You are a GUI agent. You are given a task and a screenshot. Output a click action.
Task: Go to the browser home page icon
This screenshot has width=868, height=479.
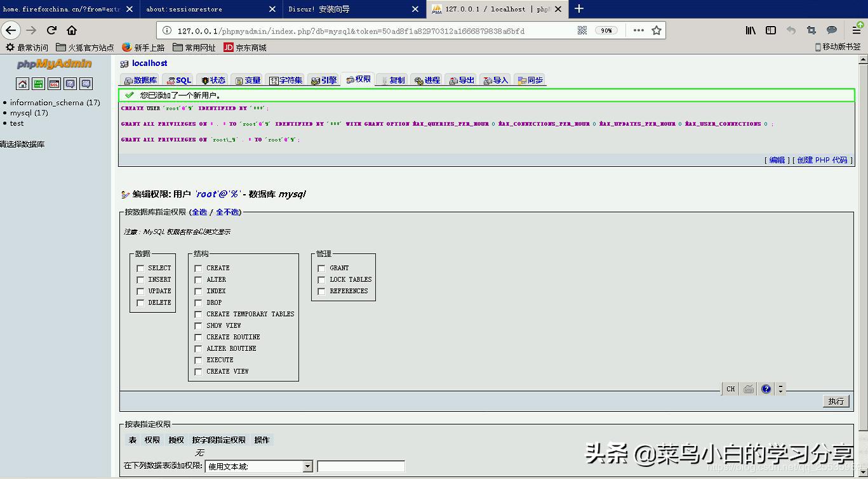tap(72, 30)
